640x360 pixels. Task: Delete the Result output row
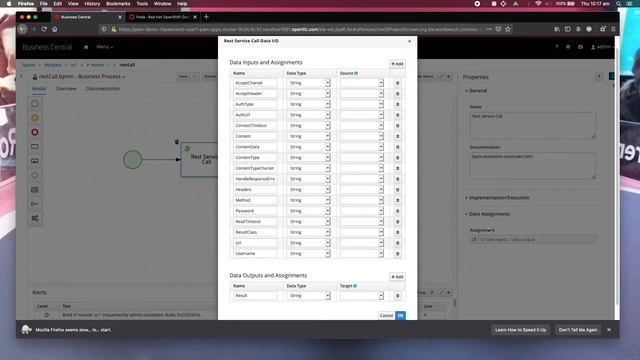point(397,296)
